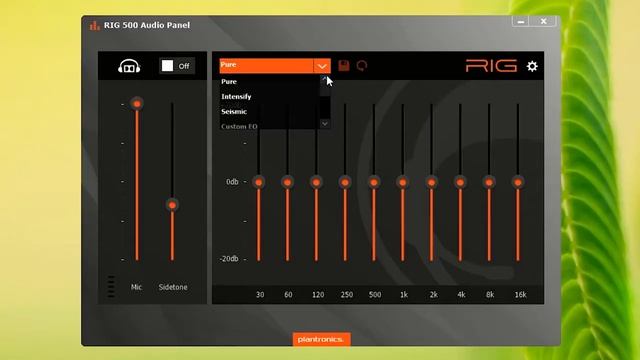Open the RIG settings gear
640x360 pixels.
pos(532,66)
